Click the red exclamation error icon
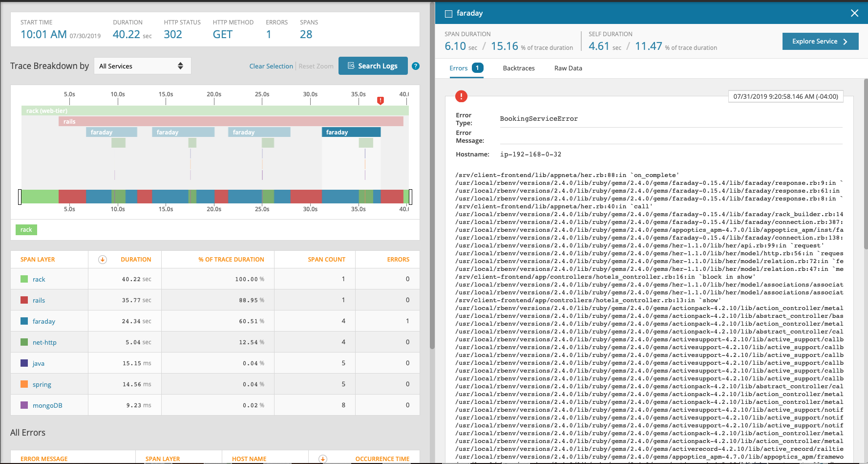 coord(461,96)
